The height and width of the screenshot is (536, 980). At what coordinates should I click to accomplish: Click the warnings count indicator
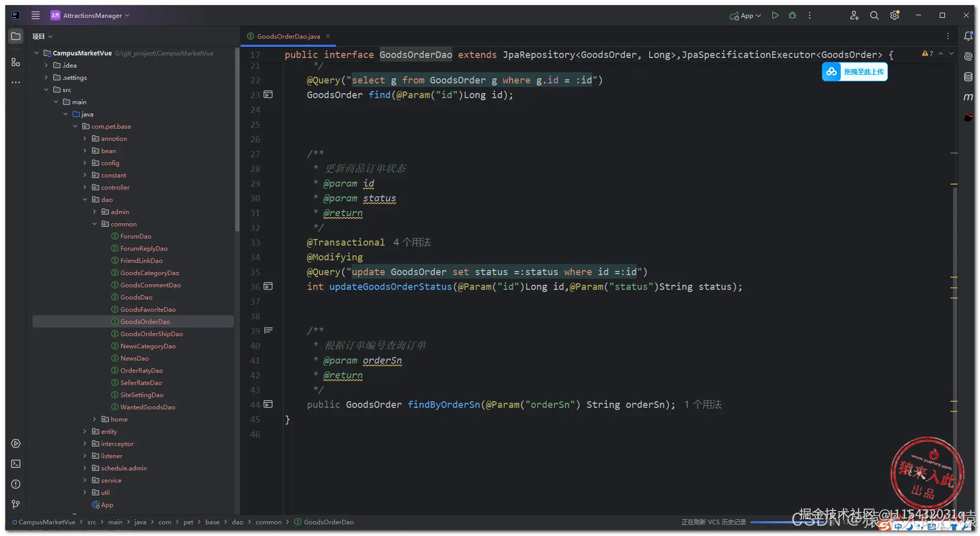[928, 53]
